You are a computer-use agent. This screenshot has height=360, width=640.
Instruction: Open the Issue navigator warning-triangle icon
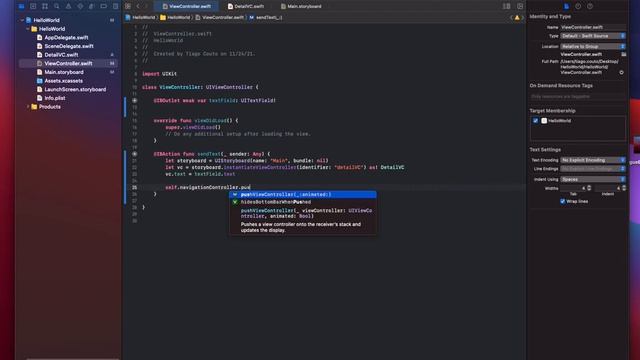coord(68,6)
